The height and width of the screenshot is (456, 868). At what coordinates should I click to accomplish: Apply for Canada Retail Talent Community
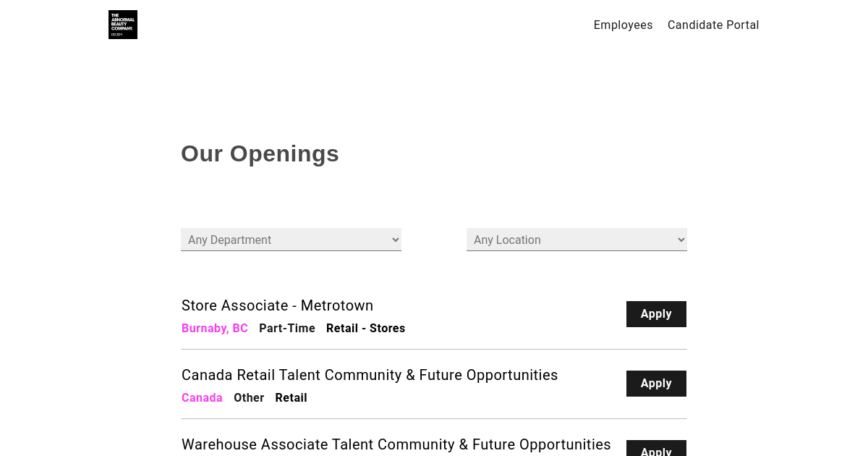point(656,384)
